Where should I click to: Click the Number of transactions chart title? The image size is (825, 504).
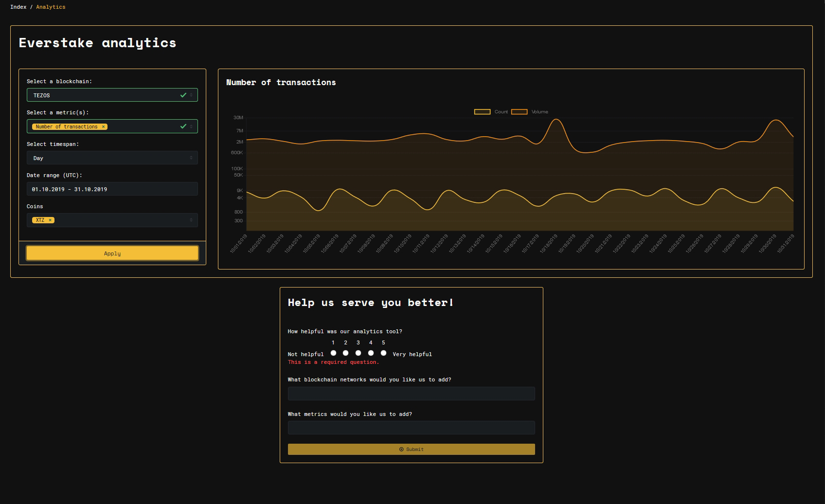[x=281, y=83]
